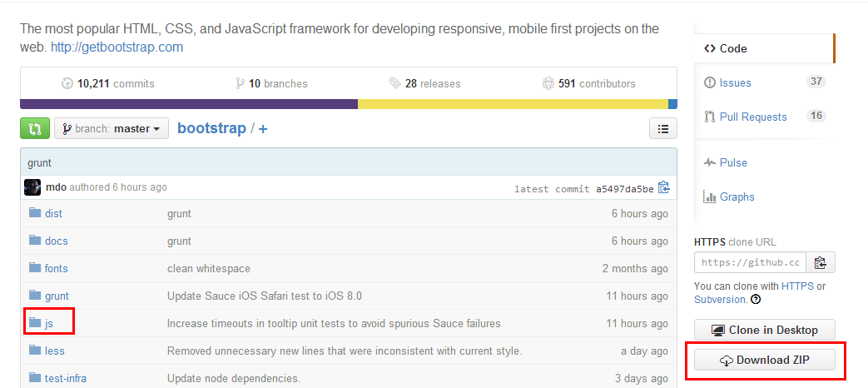The width and height of the screenshot is (868, 388).
Task: Click the grunt folder icon
Action: 36,295
